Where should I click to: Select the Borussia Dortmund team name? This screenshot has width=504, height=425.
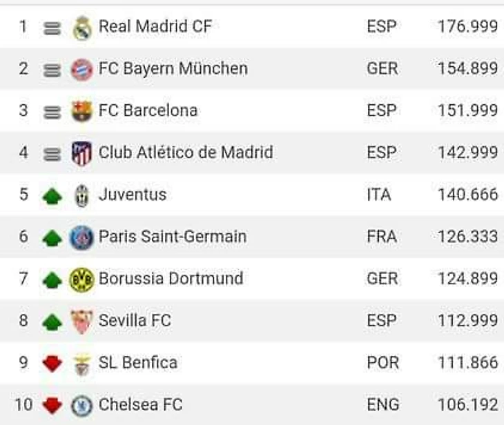coord(171,279)
